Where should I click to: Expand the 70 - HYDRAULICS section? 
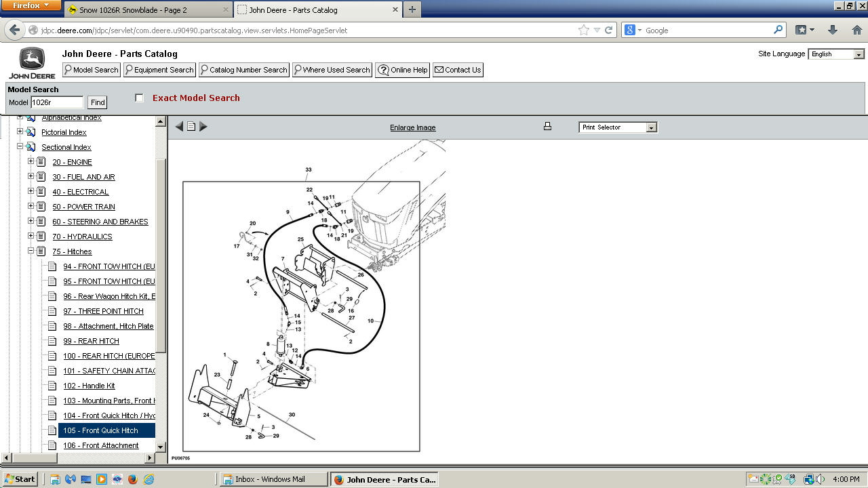click(x=31, y=236)
